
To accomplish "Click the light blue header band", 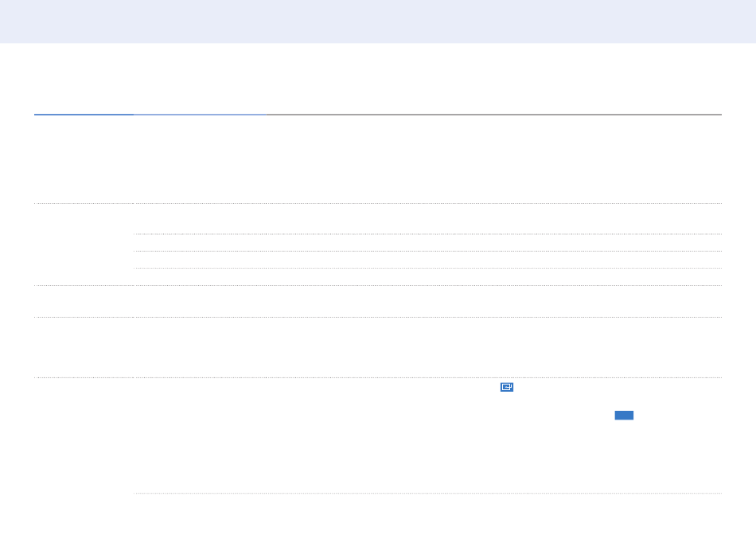I will (378, 21).
